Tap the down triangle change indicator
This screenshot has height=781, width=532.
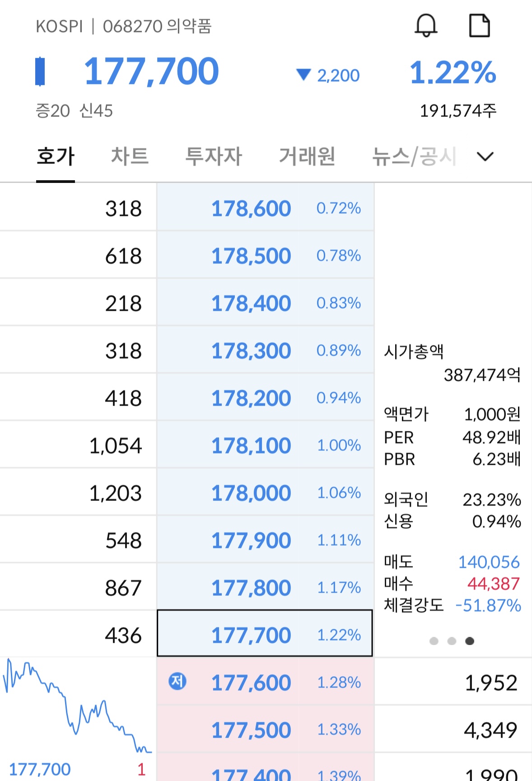coord(303,75)
